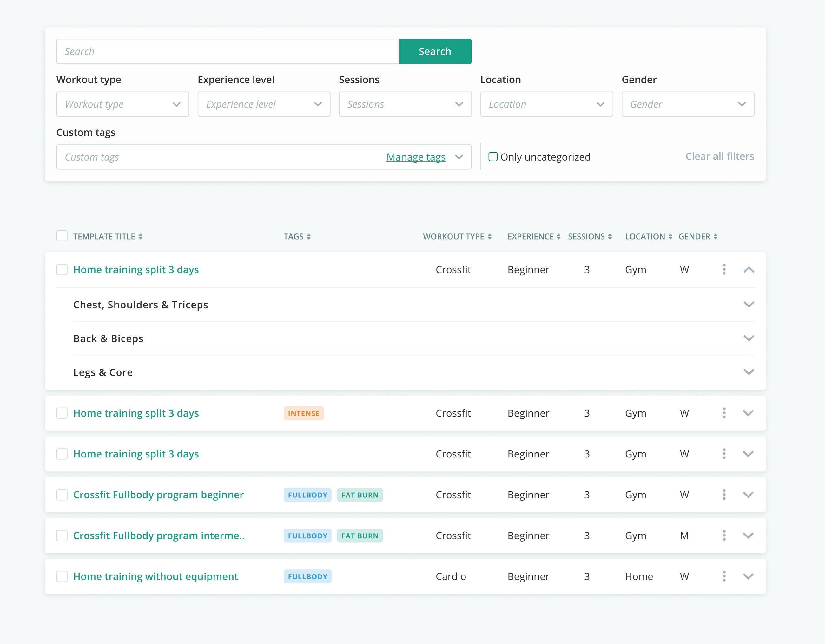
Task: Select checkbox for Crossfit Fullbody program beginner
Action: (62, 495)
